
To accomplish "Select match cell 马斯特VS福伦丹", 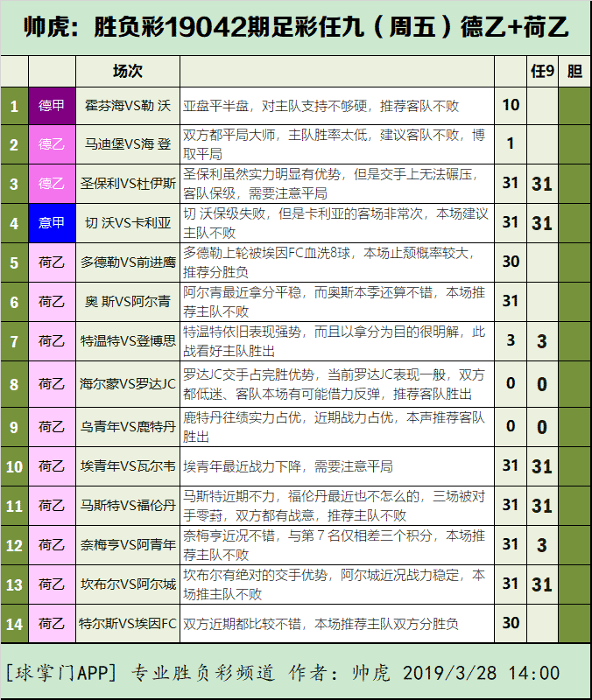I will [128, 506].
